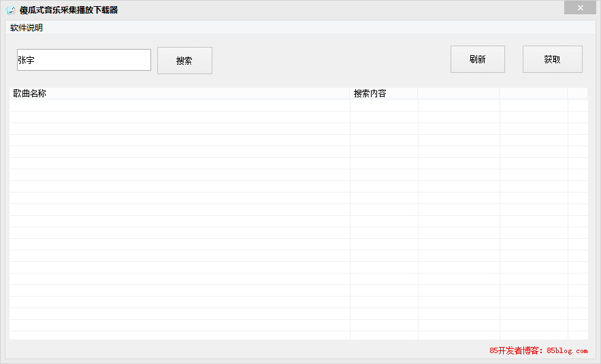Viewport: 601px width, 364px height.
Task: Click the divider between 歌曲名称 and 搜索内容 headers
Action: tap(350, 93)
